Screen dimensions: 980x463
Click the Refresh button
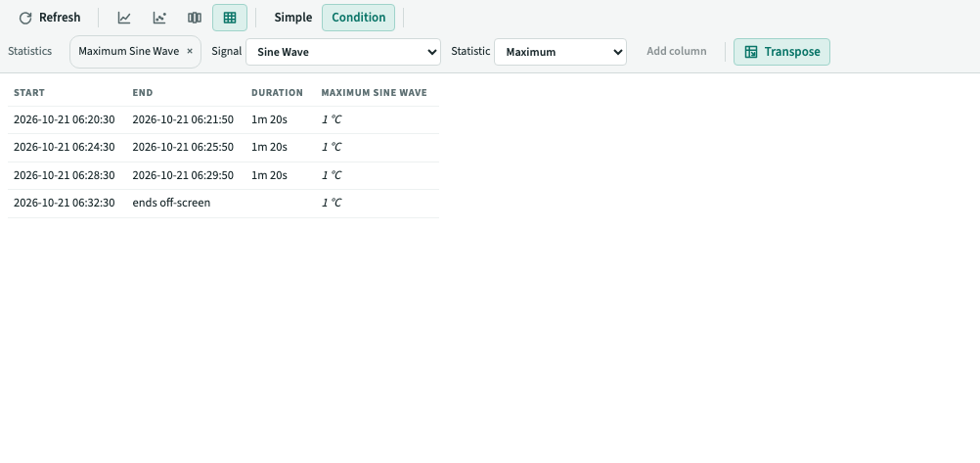[49, 18]
